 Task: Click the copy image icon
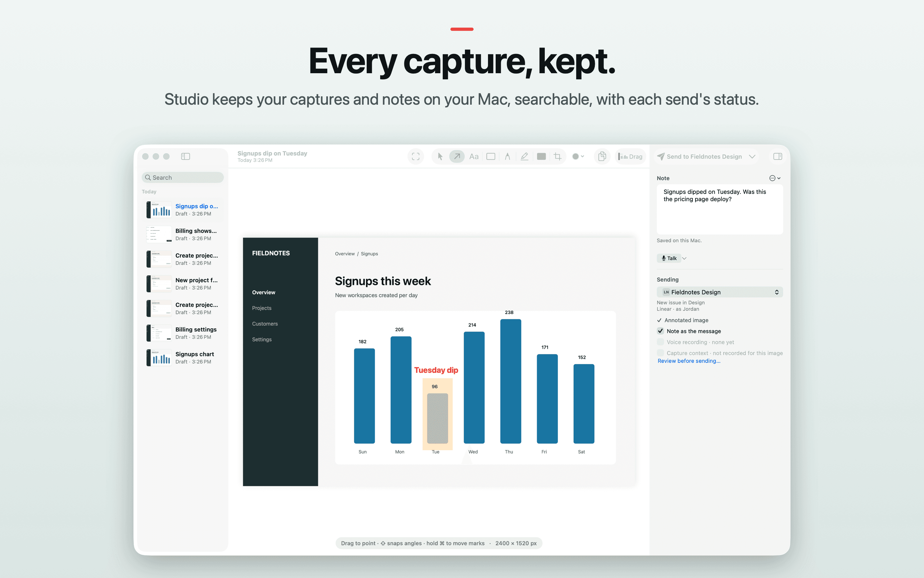(602, 156)
